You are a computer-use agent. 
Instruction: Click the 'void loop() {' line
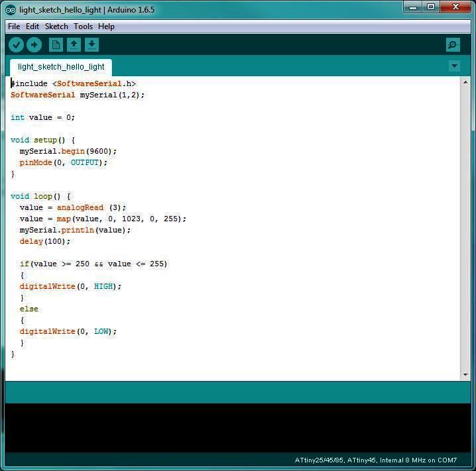click(40, 196)
